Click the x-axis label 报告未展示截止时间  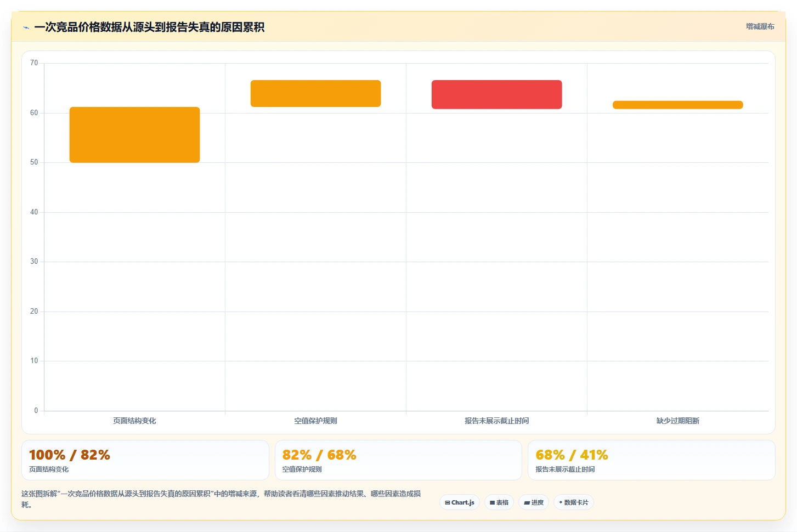(x=496, y=421)
